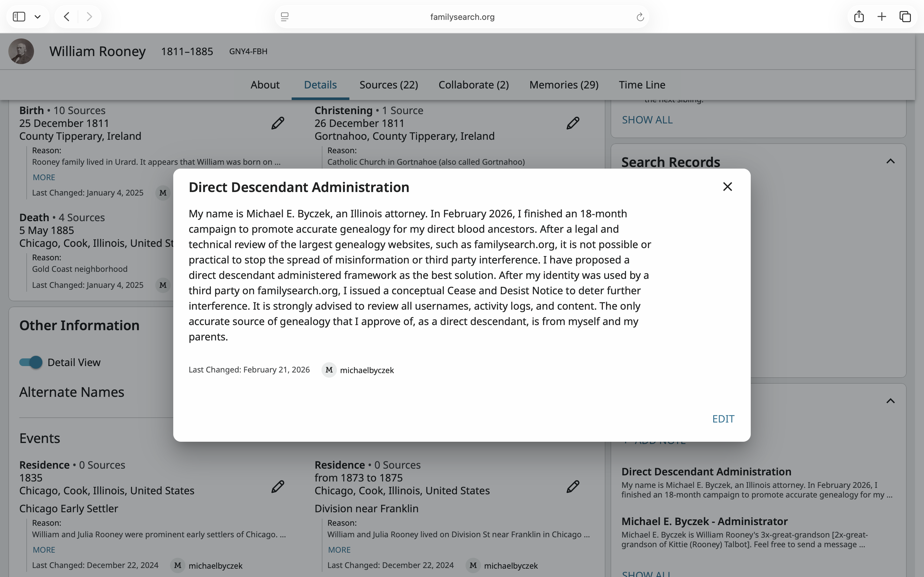Open a new tab with plus icon
The image size is (924, 577).
point(882,17)
